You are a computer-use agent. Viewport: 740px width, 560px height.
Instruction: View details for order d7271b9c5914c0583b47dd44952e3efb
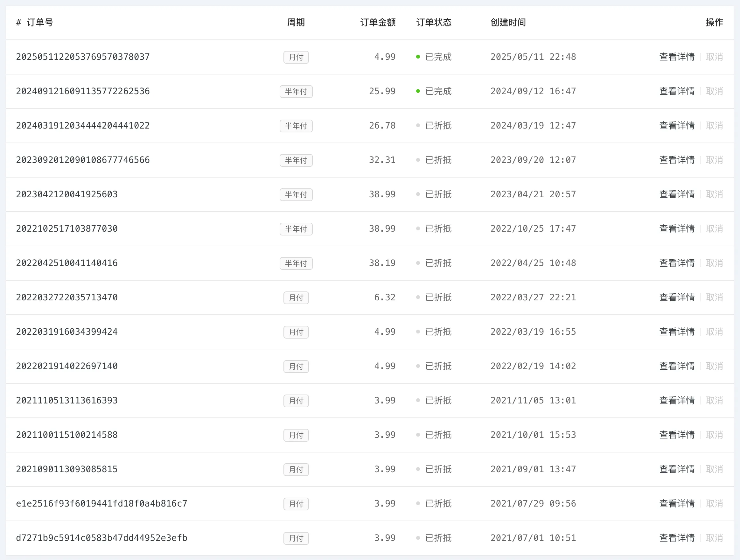(676, 538)
